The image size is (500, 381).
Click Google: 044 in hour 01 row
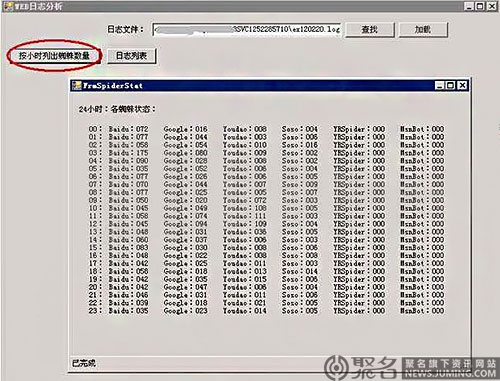pos(185,137)
